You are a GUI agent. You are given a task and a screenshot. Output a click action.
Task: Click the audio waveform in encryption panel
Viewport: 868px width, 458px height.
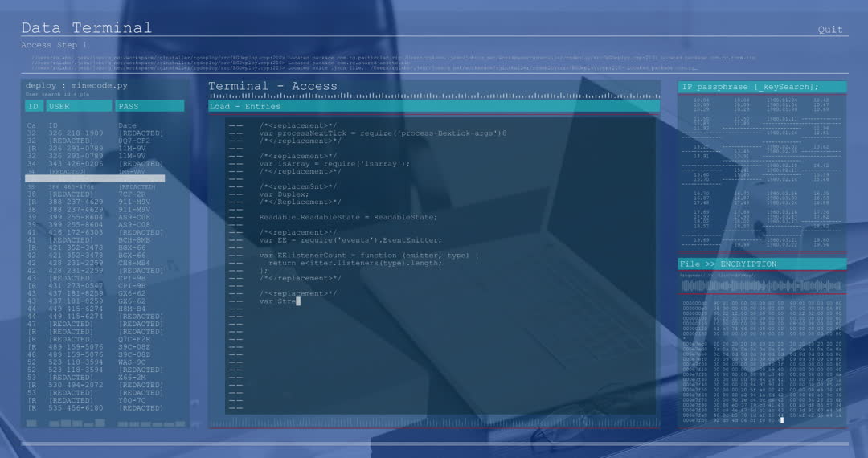point(762,286)
